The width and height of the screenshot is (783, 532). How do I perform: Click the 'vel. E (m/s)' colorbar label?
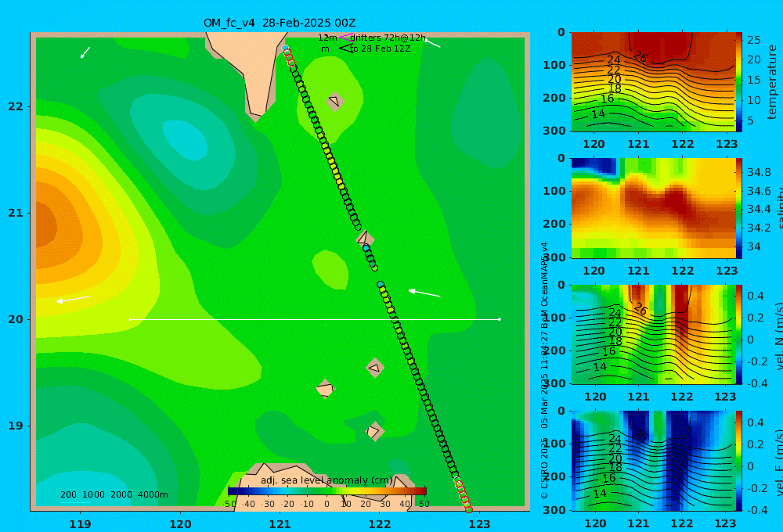778,462
